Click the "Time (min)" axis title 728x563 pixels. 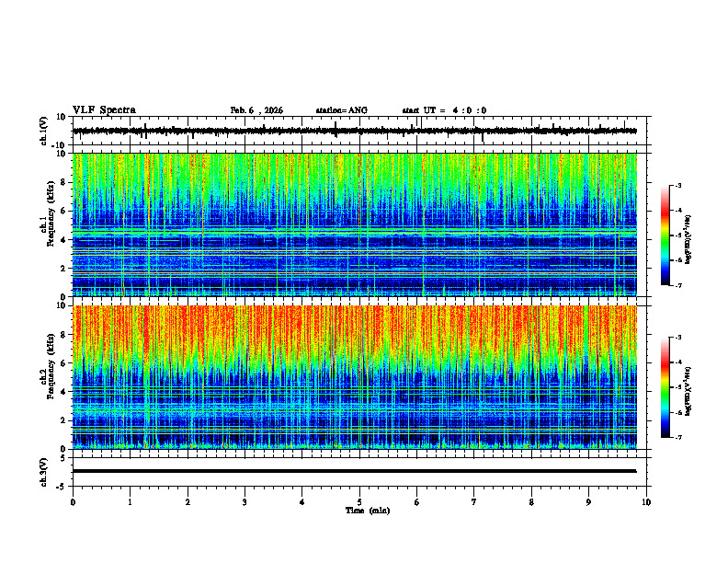[x=368, y=511]
